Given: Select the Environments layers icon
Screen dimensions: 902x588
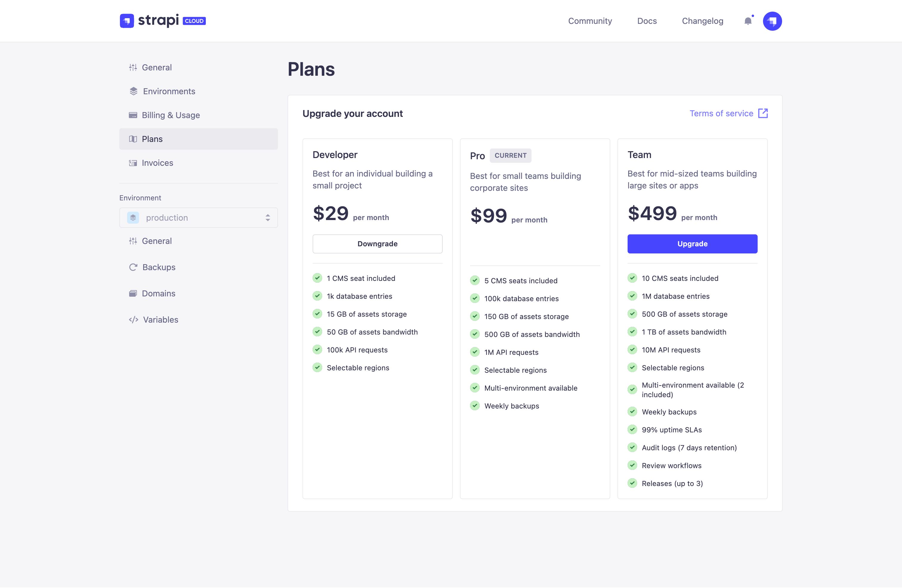Looking at the screenshot, I should (133, 91).
